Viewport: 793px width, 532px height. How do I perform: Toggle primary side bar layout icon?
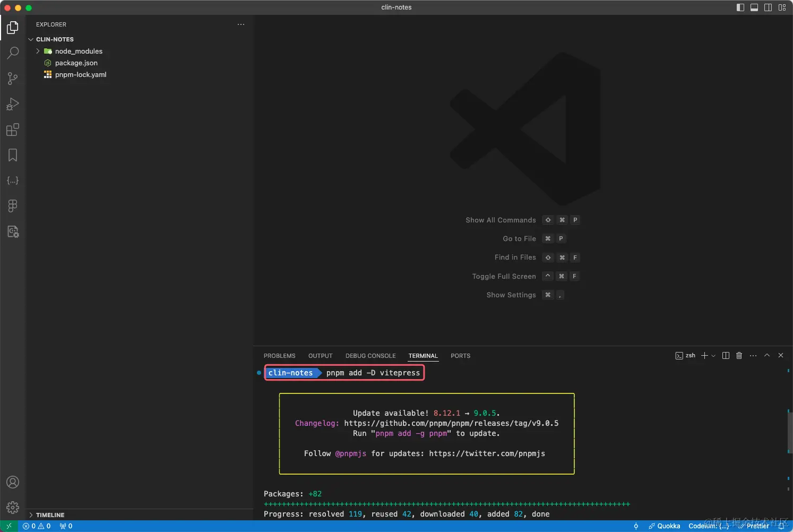[x=740, y=7]
